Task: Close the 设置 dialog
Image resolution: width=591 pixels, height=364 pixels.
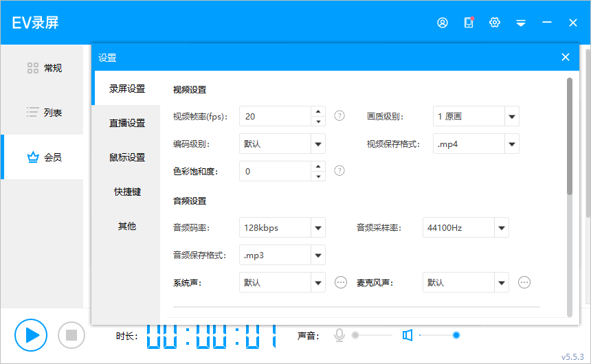Action: click(566, 57)
